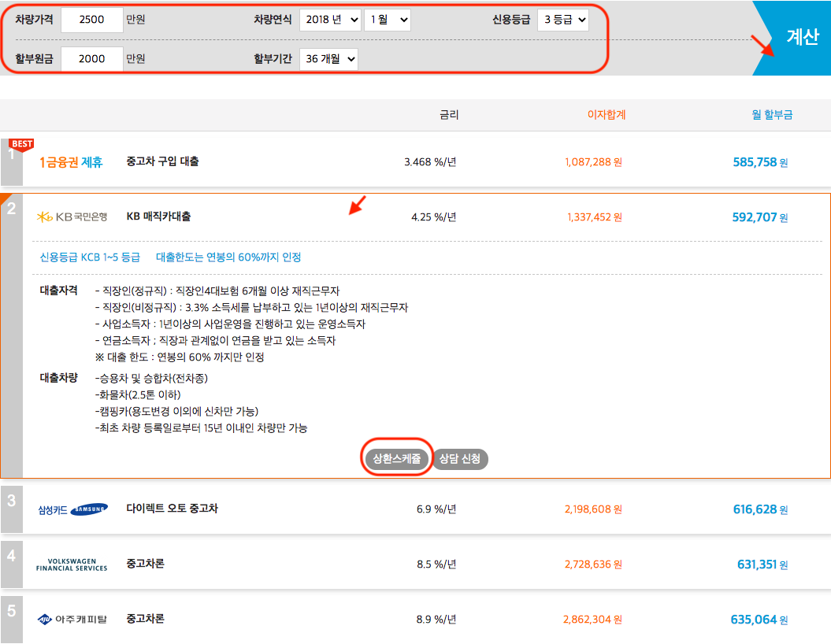Select the 금리 column header
The height and width of the screenshot is (644, 831).
[447, 115]
